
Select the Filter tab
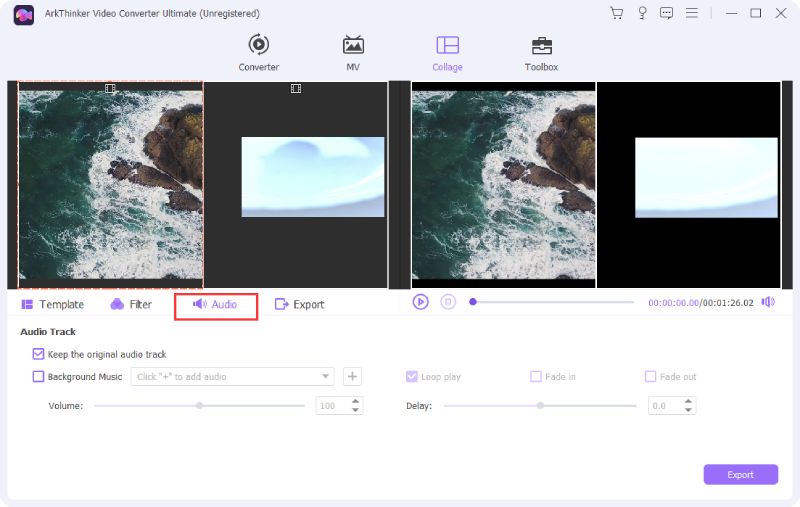131,305
